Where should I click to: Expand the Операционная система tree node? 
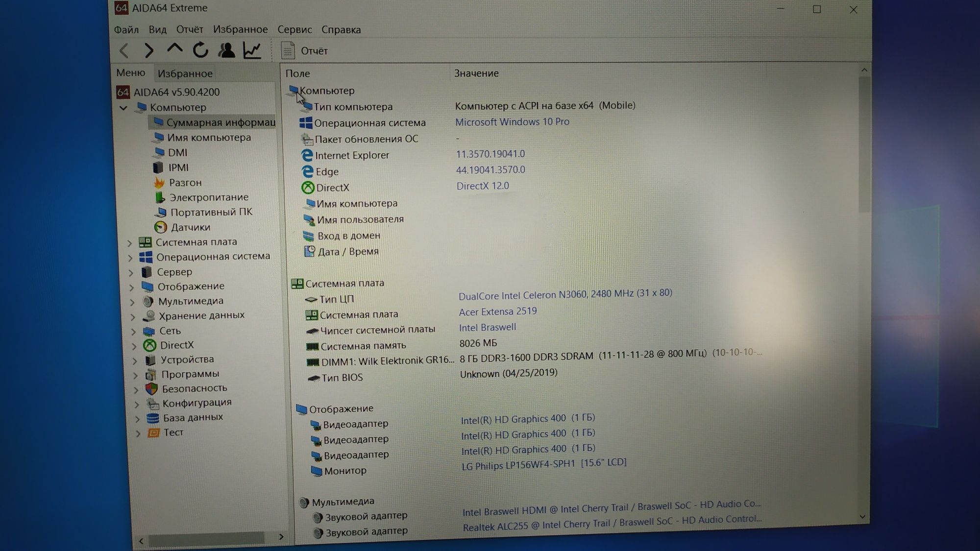130,258
